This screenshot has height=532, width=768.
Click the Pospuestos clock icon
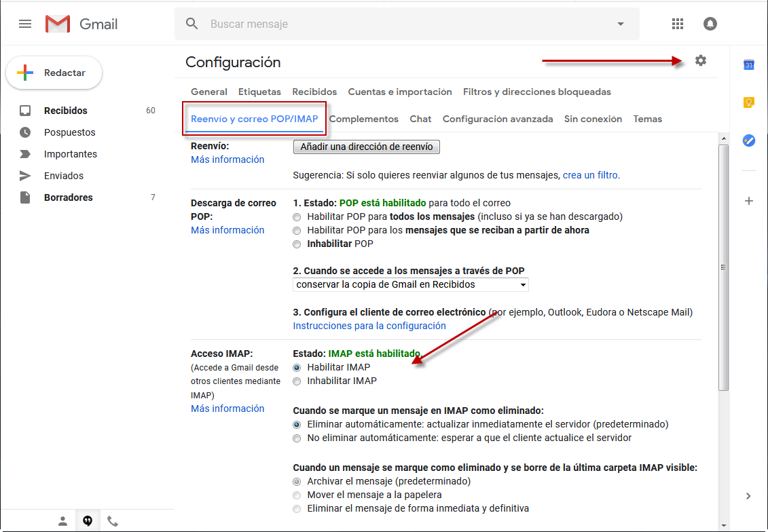click(x=25, y=132)
